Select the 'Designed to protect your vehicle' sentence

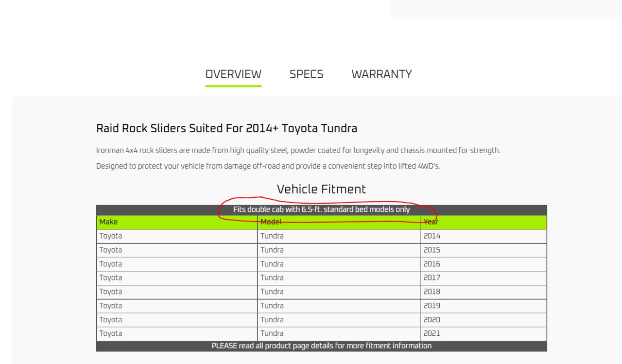pos(268,166)
